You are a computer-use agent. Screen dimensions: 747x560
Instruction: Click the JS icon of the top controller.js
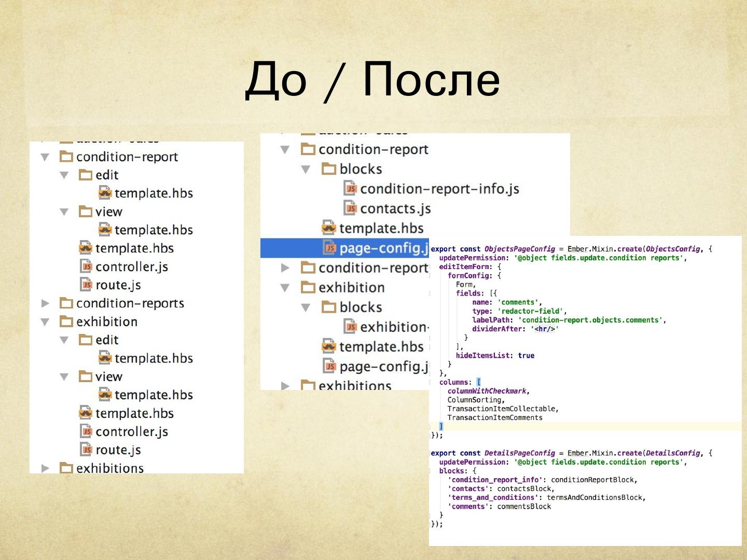coord(86,267)
